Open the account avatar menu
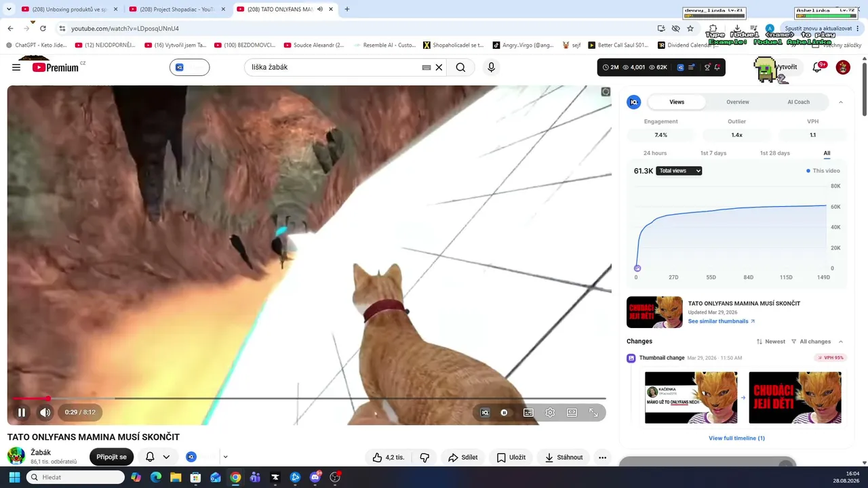This screenshot has height=488, width=868. (843, 67)
